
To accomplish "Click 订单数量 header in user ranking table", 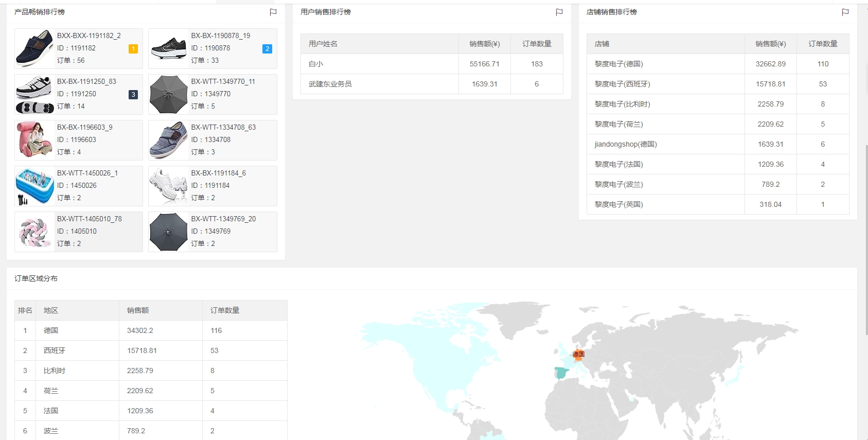I will pos(537,44).
